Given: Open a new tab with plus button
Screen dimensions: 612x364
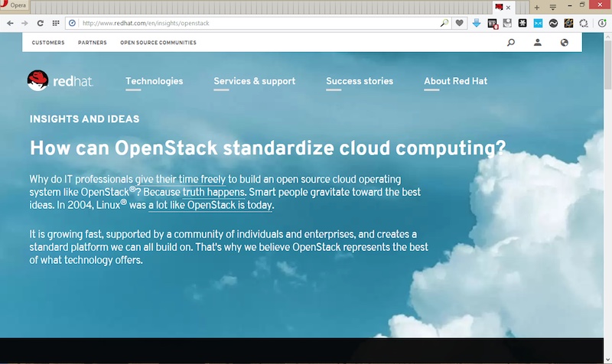Looking at the screenshot, I should pos(537,8).
